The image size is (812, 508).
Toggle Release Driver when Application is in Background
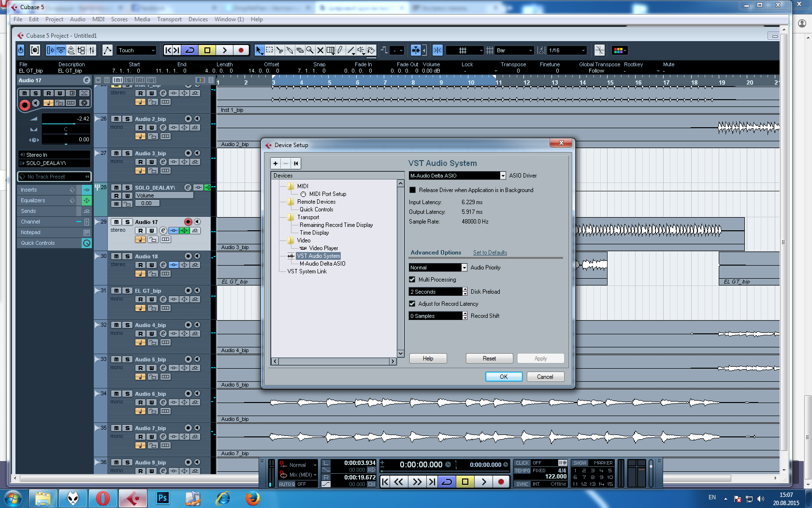pos(412,190)
